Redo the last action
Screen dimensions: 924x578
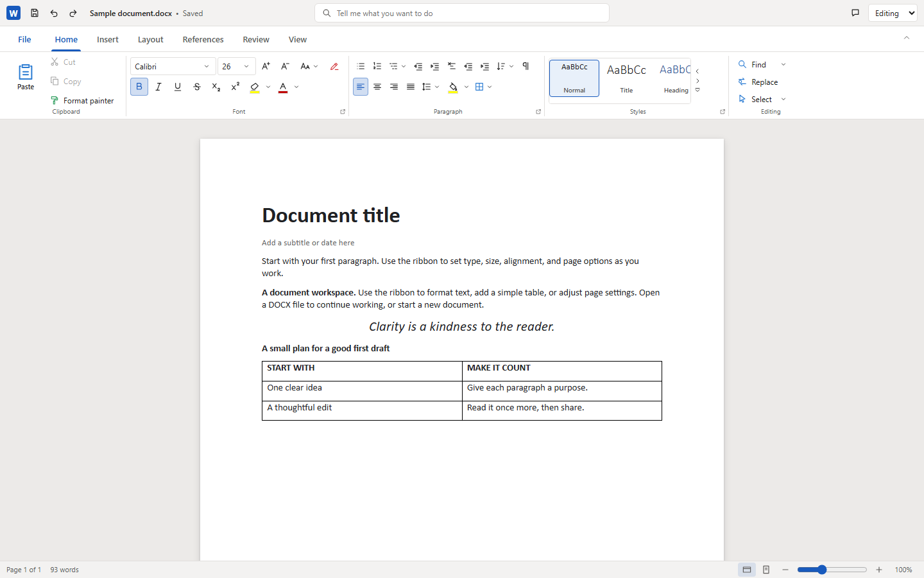click(x=73, y=13)
